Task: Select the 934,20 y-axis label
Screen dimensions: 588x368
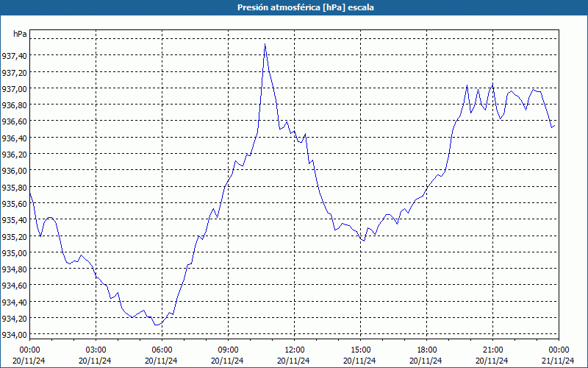Action: [14, 319]
